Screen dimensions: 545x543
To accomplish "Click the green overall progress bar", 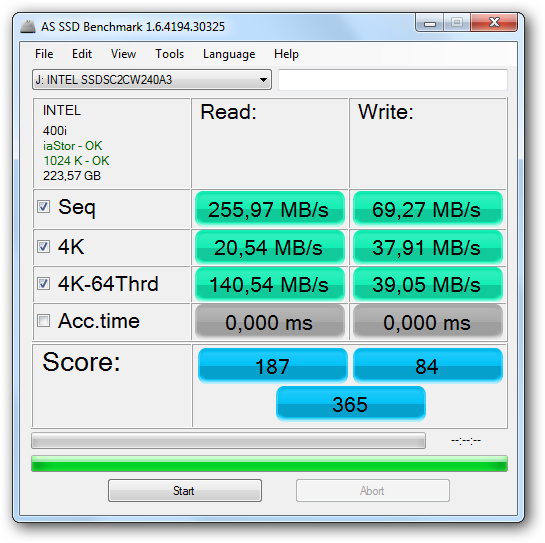I will 269,463.
